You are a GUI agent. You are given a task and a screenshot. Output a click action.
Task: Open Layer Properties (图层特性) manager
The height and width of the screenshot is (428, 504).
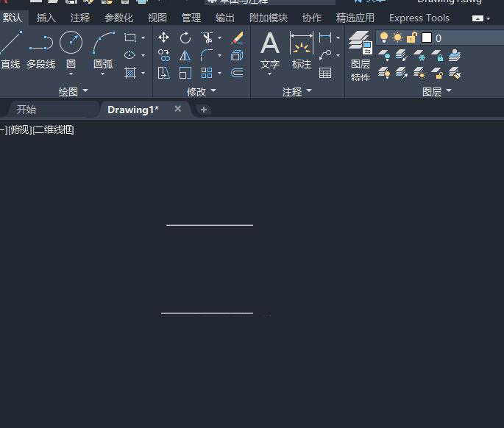tap(361, 55)
